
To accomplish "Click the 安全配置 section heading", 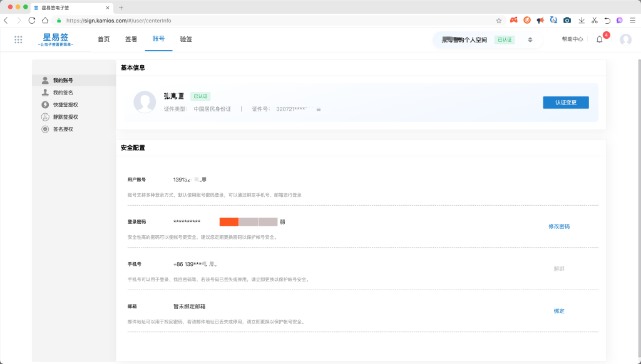I will [133, 148].
